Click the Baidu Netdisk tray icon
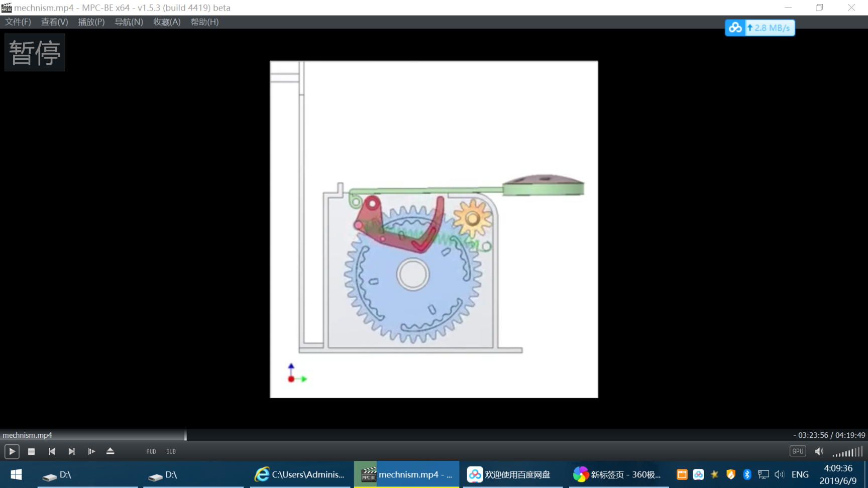The width and height of the screenshot is (868, 488). tap(698, 474)
